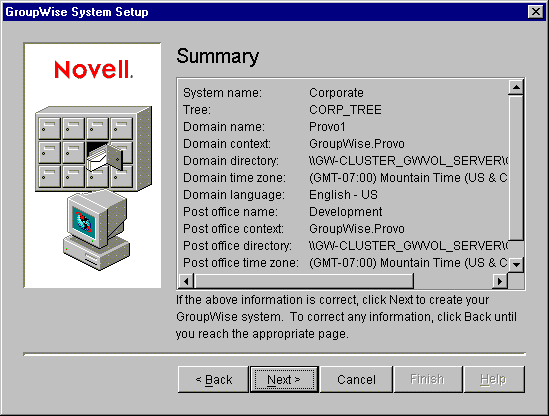Select the 'System name:' label
This screenshot has width=549, height=416.
tap(222, 93)
